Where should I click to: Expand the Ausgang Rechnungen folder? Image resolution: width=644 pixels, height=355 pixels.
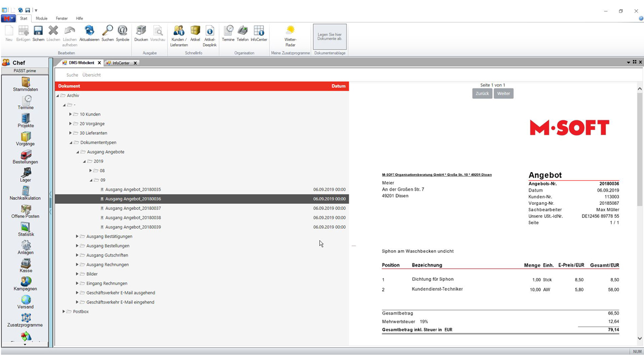77,264
